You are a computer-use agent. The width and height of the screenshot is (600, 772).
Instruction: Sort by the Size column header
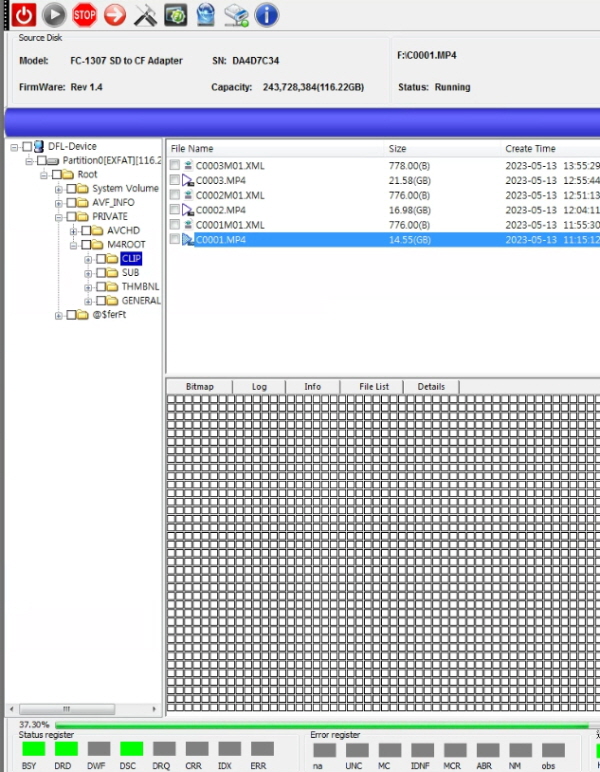tap(397, 149)
